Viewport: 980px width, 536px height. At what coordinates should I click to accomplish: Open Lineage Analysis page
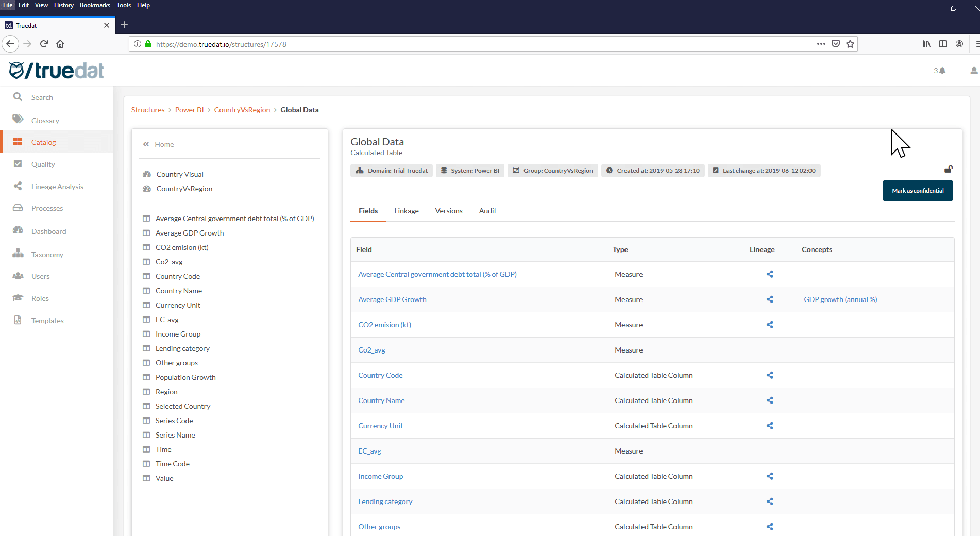click(x=57, y=187)
